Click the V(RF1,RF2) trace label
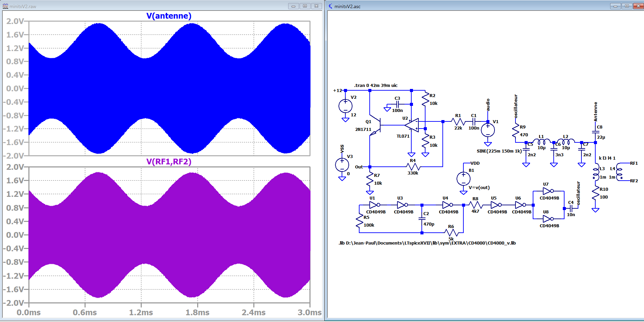Image resolution: width=644 pixels, height=322 pixels. coord(169,162)
